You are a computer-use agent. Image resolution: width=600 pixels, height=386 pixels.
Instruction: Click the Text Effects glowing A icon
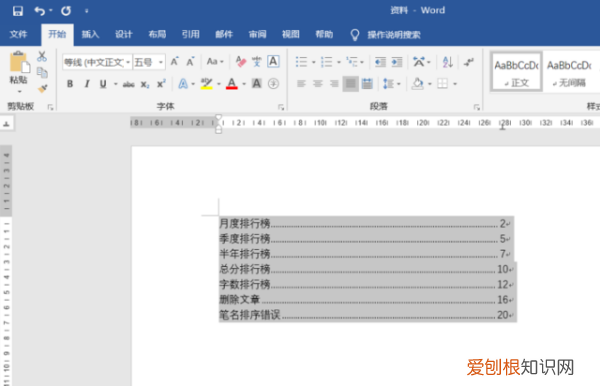[183, 84]
